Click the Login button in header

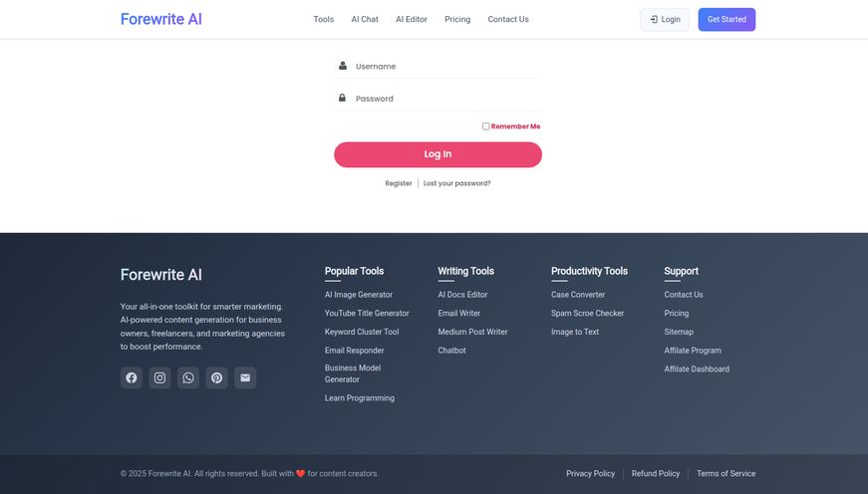[x=665, y=19]
